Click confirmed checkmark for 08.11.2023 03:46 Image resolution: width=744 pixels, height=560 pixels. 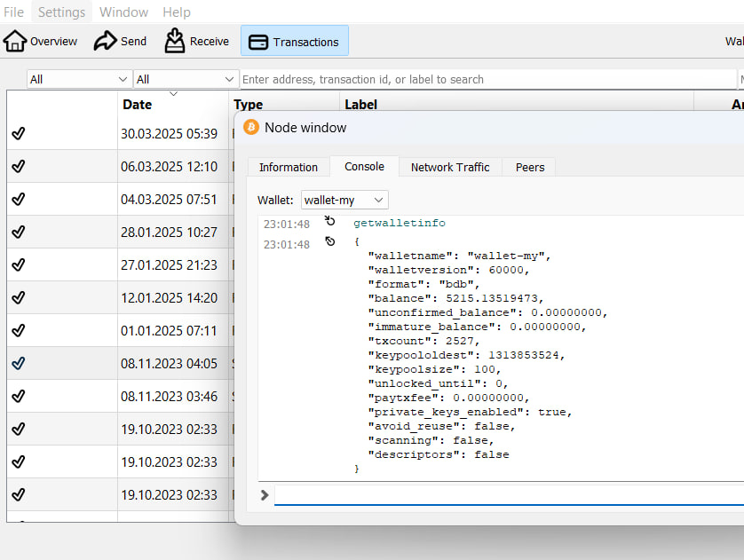tap(19, 396)
